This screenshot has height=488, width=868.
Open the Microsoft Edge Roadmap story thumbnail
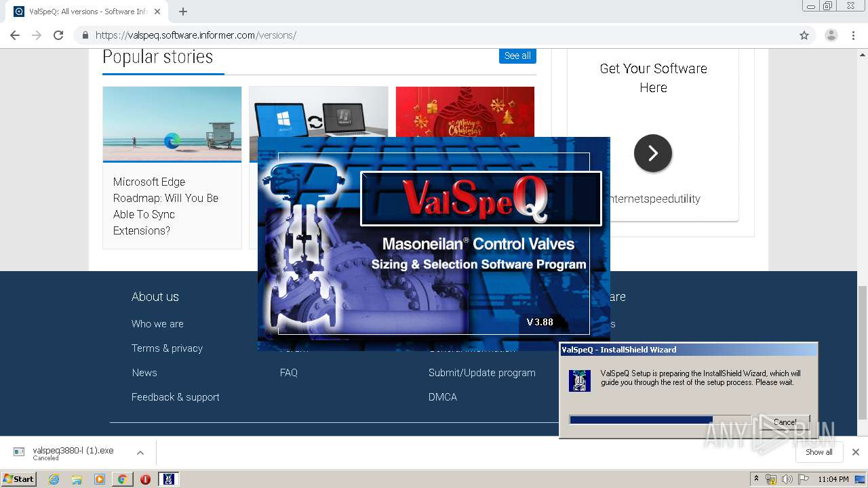(172, 124)
